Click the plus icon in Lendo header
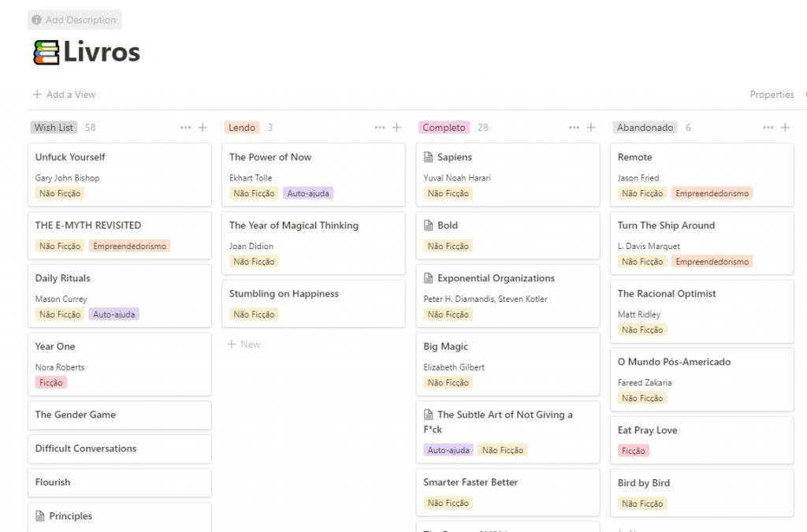This screenshot has width=807, height=532. click(x=397, y=128)
